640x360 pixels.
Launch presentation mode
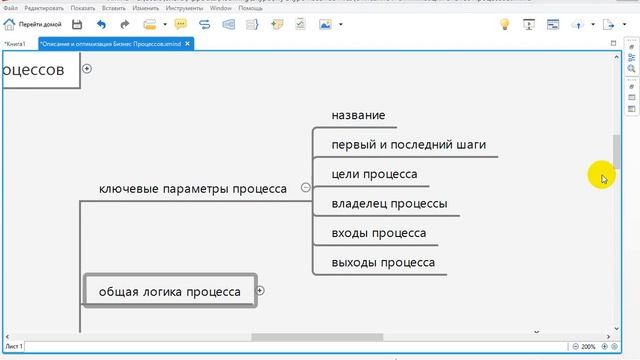click(x=529, y=24)
